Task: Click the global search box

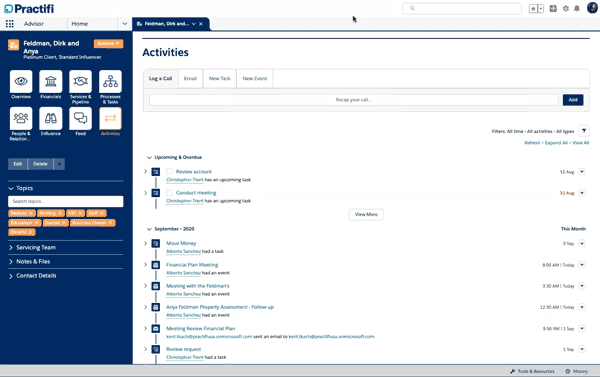Action: (462, 8)
